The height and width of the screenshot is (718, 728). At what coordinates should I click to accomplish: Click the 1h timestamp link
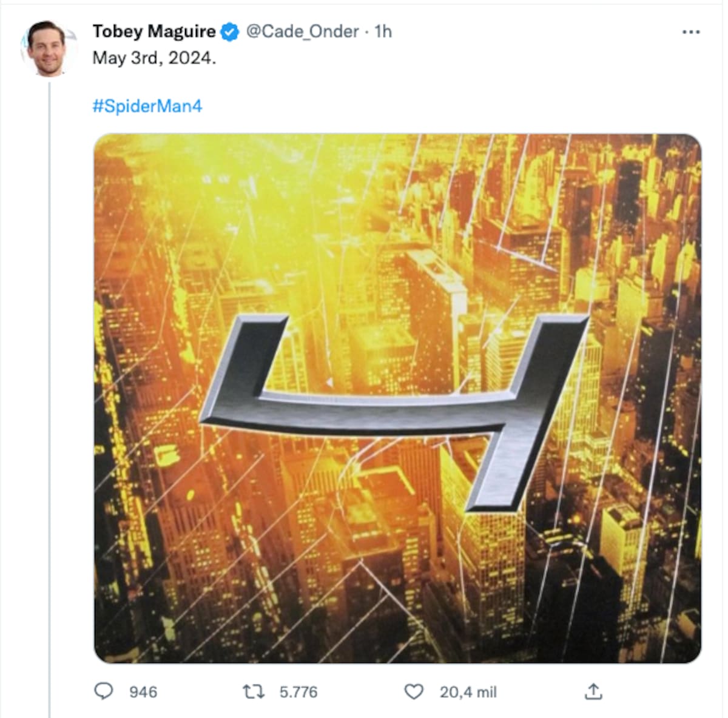[x=383, y=32]
